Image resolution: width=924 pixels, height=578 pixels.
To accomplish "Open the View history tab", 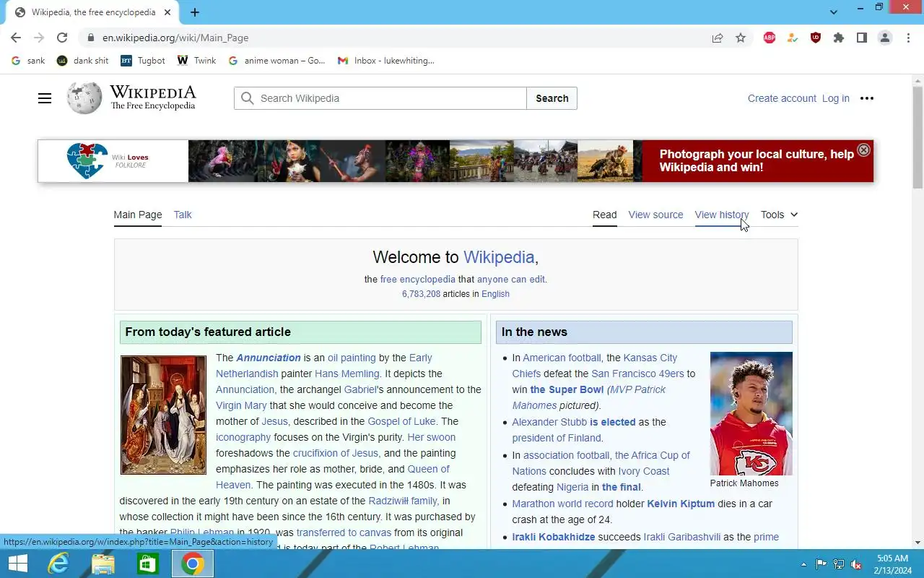I will coord(722,215).
